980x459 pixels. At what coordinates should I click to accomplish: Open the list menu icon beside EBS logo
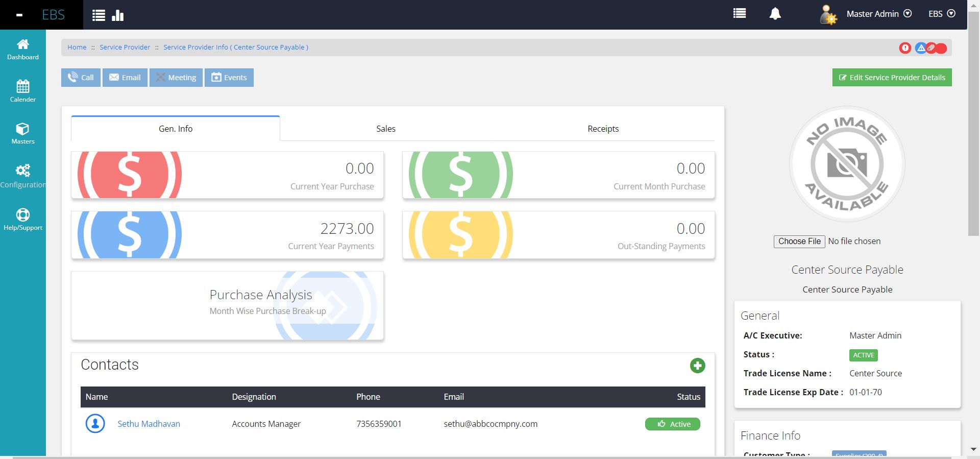pyautogui.click(x=99, y=15)
